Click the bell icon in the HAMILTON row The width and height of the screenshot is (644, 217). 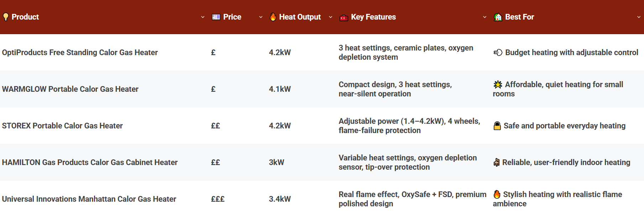pos(496,163)
